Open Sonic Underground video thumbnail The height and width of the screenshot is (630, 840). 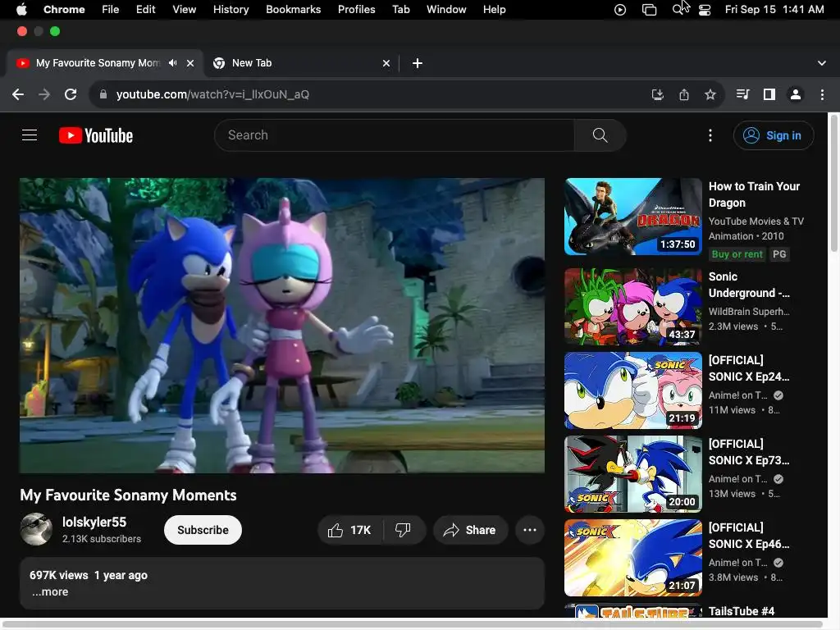click(632, 307)
